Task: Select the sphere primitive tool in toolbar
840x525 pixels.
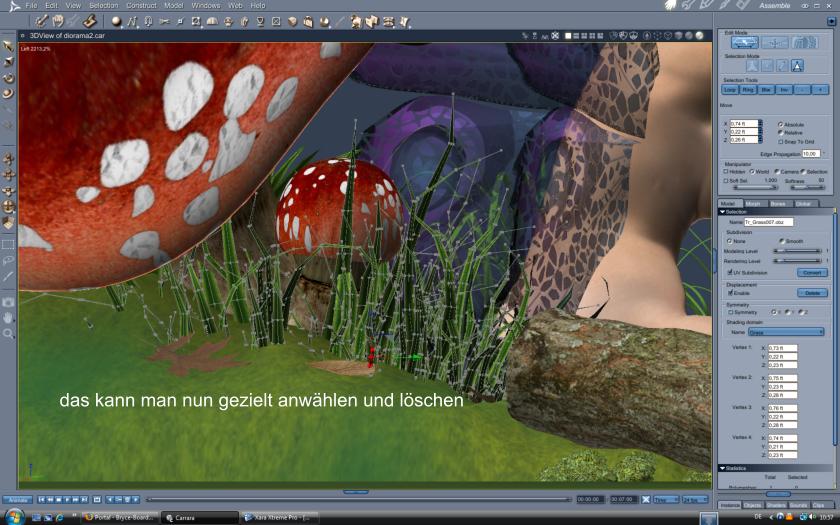Action: 116,21
